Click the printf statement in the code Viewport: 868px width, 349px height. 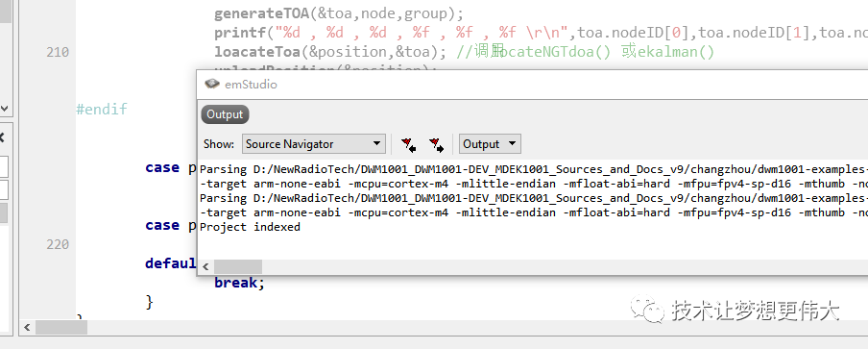pos(541,34)
